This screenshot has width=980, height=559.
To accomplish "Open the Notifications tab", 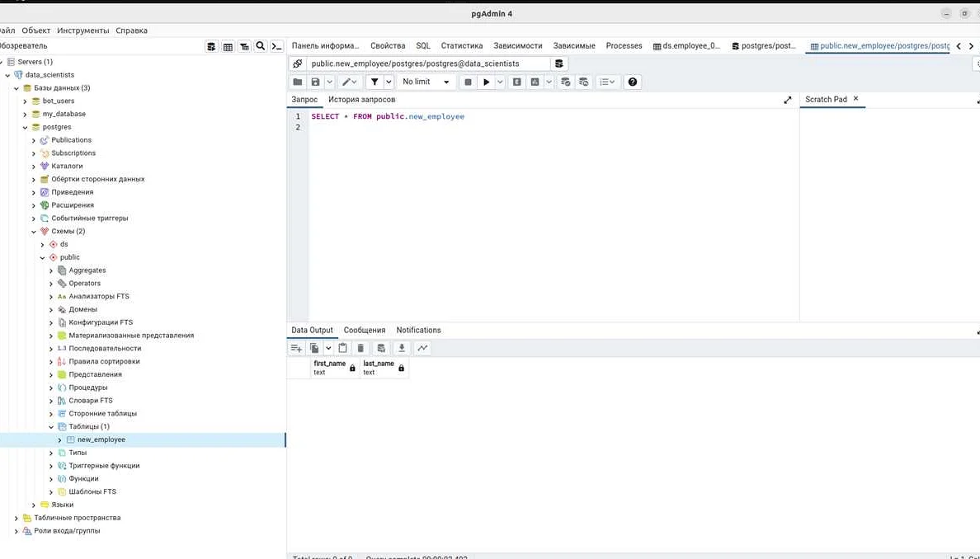I will [419, 330].
